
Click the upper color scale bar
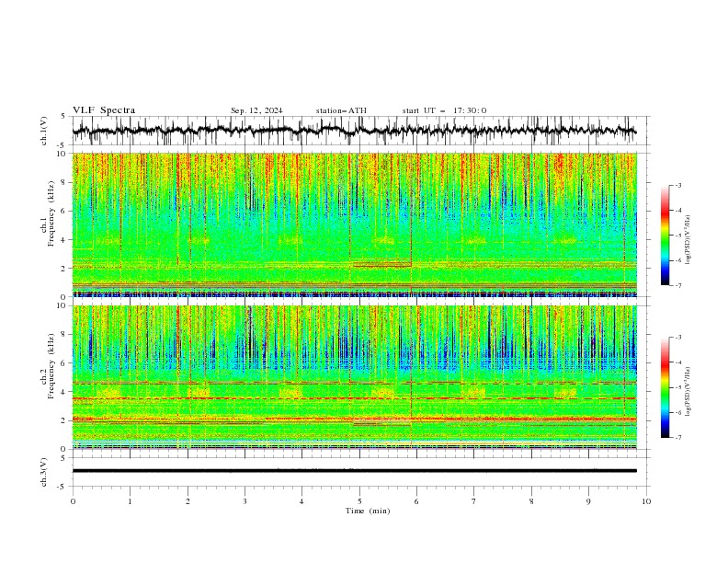pos(665,235)
